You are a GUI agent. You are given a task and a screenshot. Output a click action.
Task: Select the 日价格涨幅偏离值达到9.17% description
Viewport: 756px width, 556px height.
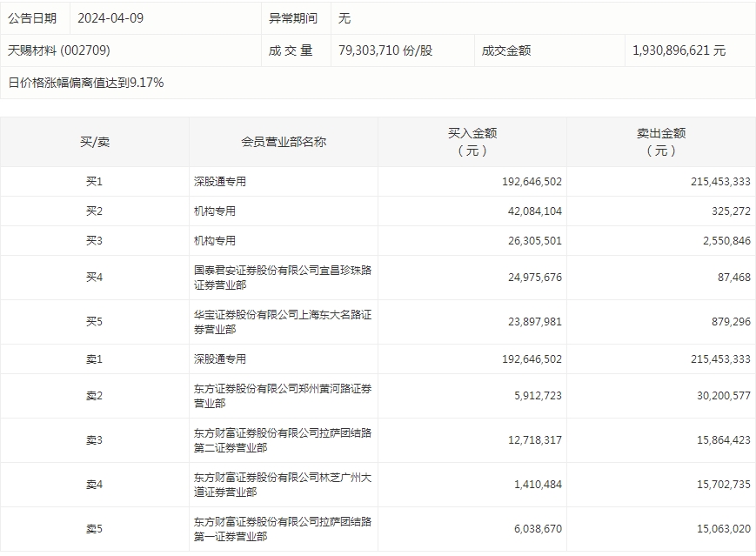pos(86,83)
